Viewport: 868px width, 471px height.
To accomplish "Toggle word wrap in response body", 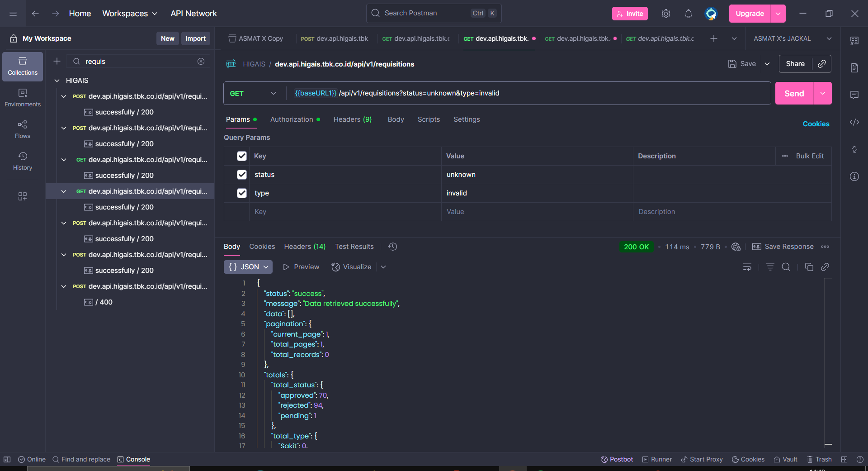I will [747, 267].
